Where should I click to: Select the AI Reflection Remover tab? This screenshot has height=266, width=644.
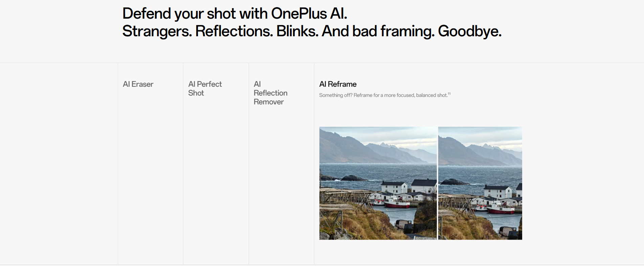click(x=270, y=93)
